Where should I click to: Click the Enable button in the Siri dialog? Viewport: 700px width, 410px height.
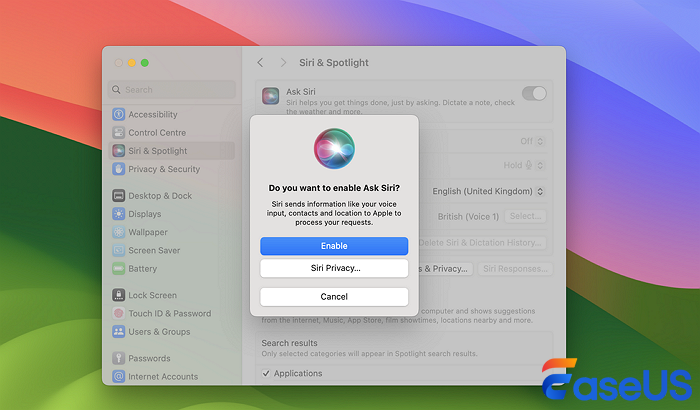pos(334,246)
